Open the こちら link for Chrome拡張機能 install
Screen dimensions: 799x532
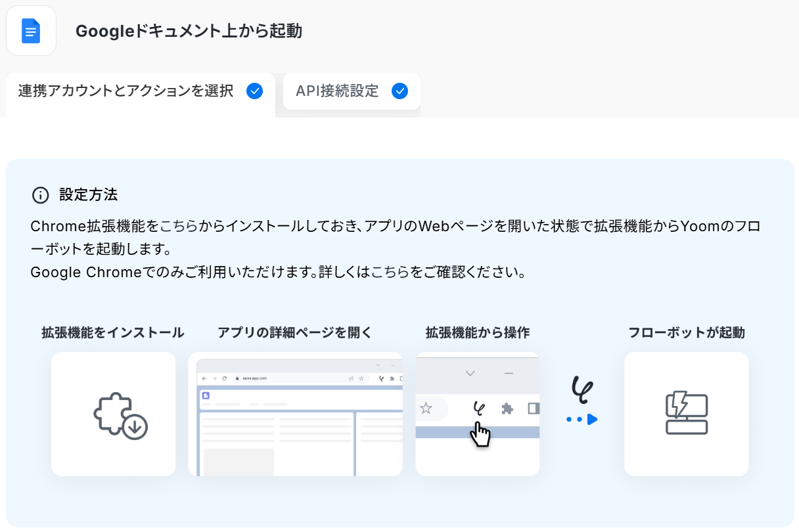click(x=179, y=227)
